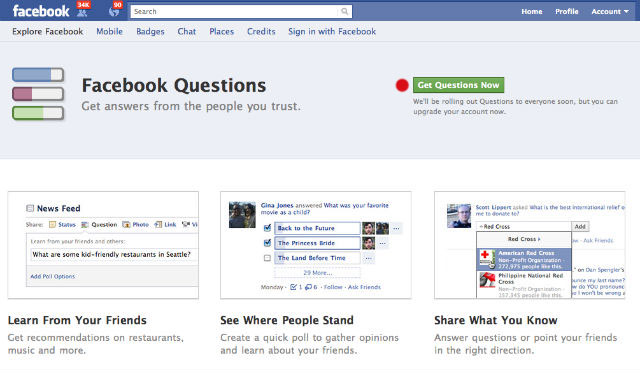Open options menu beside The Land Before Time
Screen dimensions: 640x374
(x=369, y=258)
